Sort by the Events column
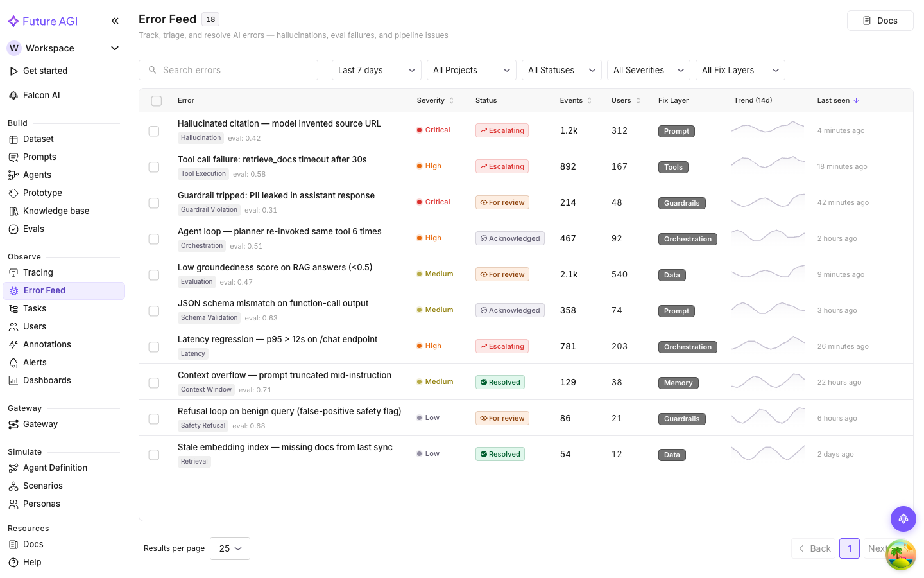 click(x=576, y=100)
